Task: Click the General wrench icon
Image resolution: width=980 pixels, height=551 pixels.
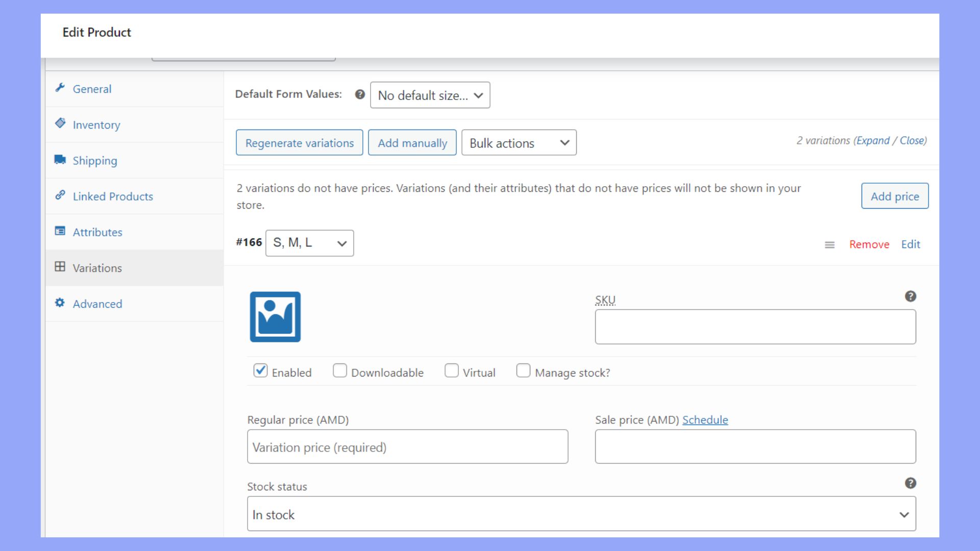Action: [x=60, y=88]
